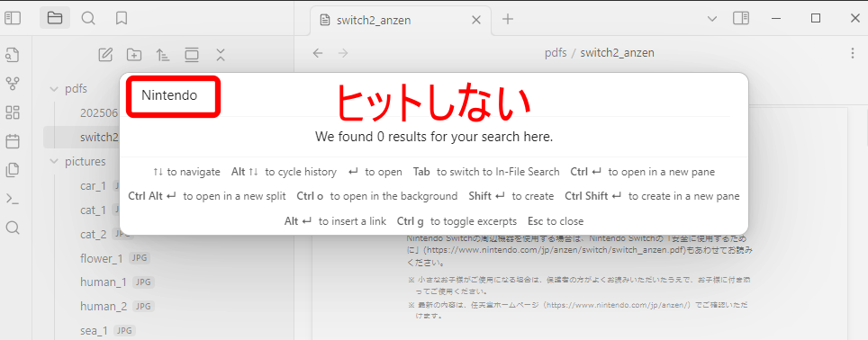Click switch2_anzen in the breadcrumb
The image size is (868, 340).
[617, 53]
